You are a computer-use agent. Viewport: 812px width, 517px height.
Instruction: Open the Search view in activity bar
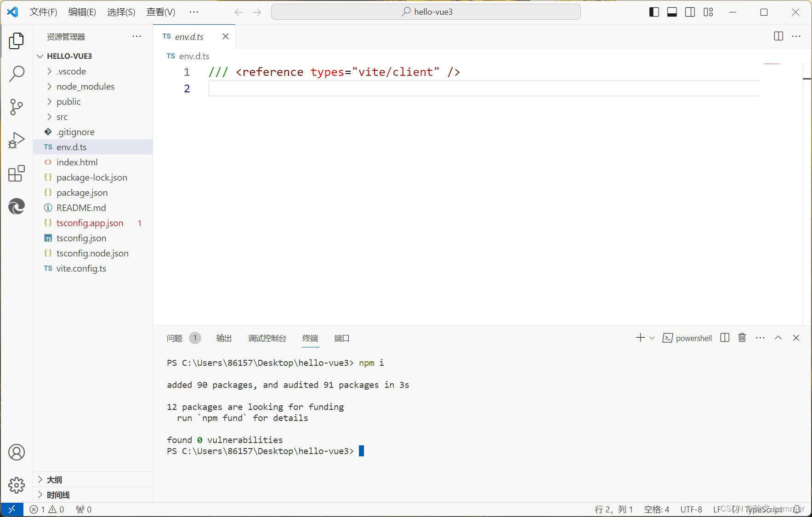17,74
